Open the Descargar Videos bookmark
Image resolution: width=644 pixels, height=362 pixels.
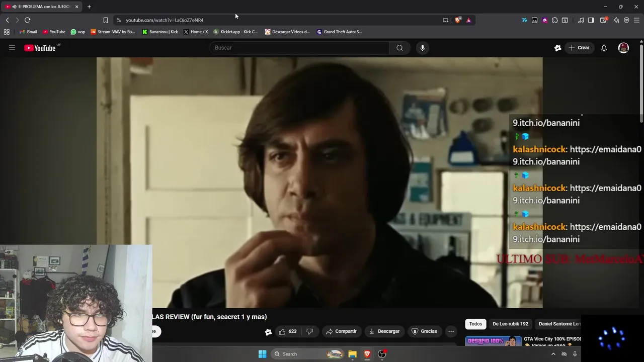coord(287,32)
